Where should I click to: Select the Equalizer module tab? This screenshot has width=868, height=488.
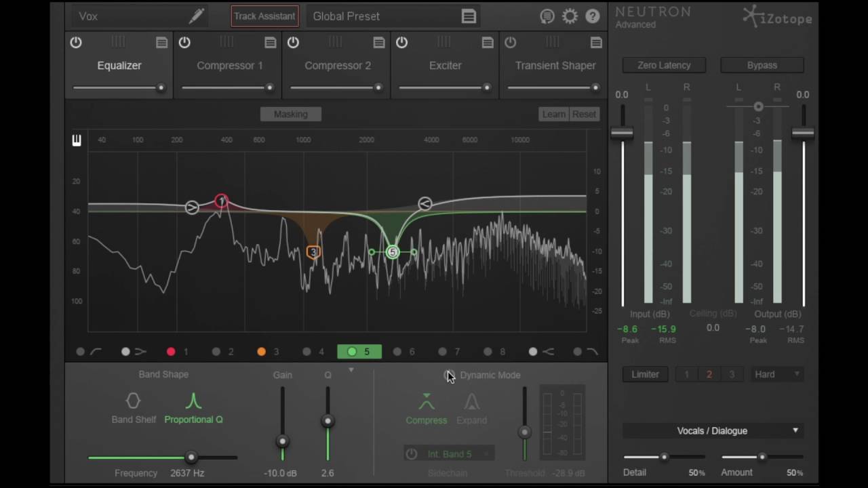click(x=119, y=65)
